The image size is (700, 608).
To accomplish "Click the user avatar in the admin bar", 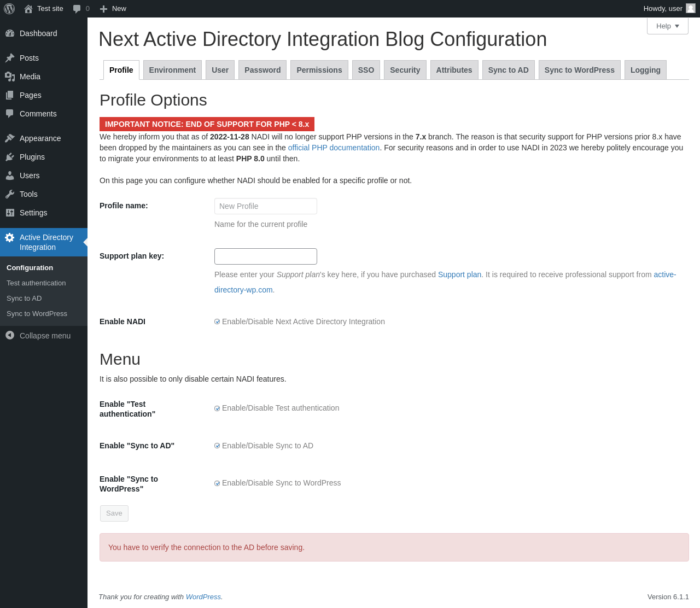I will coord(691,9).
